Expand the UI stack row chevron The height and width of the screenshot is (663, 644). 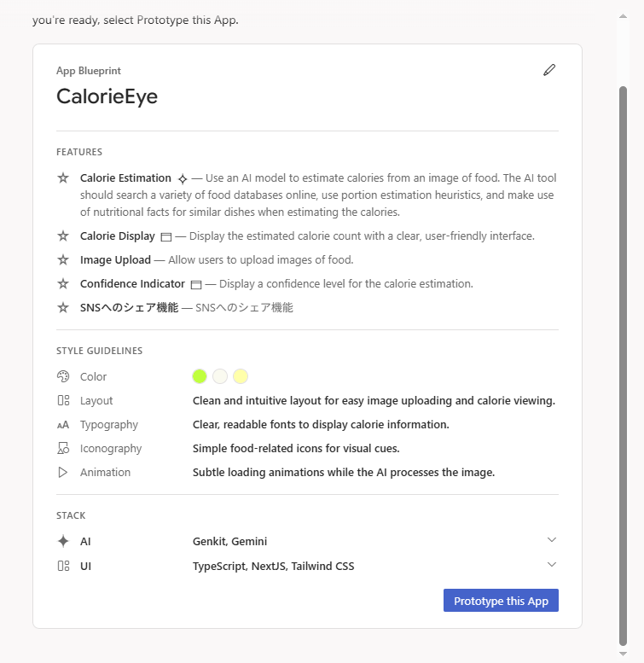552,565
